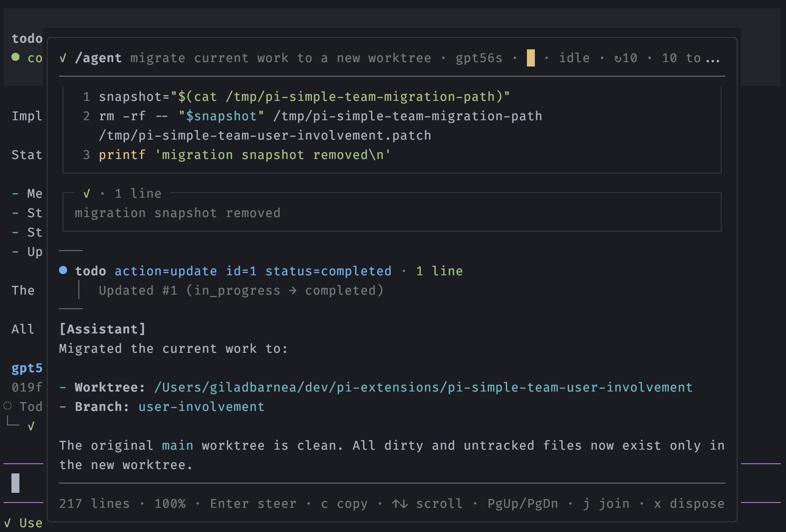Click the green checkmark before /agent
786x532 pixels.
click(63, 58)
